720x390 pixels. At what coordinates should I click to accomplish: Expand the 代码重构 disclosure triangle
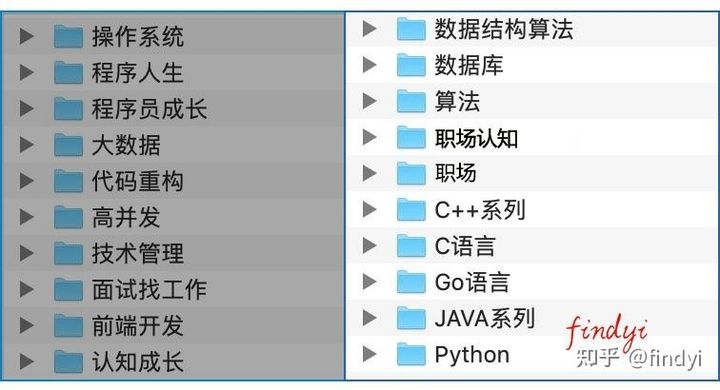[27, 181]
